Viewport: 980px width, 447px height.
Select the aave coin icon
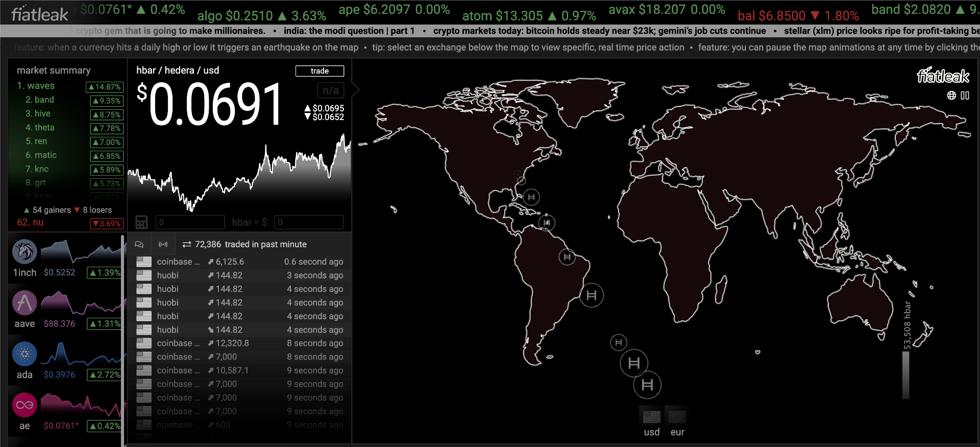[24, 303]
